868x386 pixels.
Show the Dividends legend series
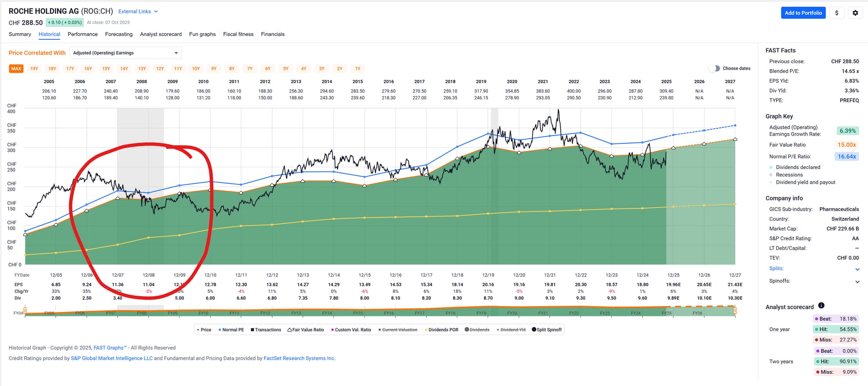click(477, 330)
